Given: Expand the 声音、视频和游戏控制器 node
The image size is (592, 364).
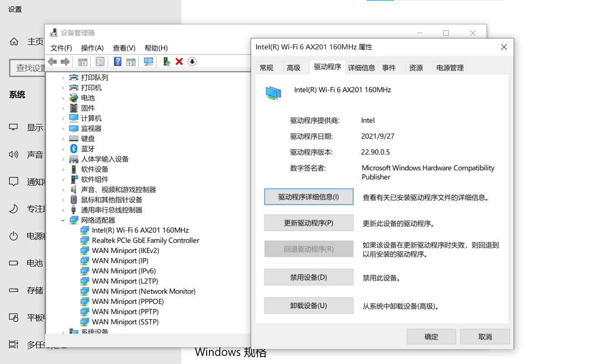Looking at the screenshot, I should point(63,189).
